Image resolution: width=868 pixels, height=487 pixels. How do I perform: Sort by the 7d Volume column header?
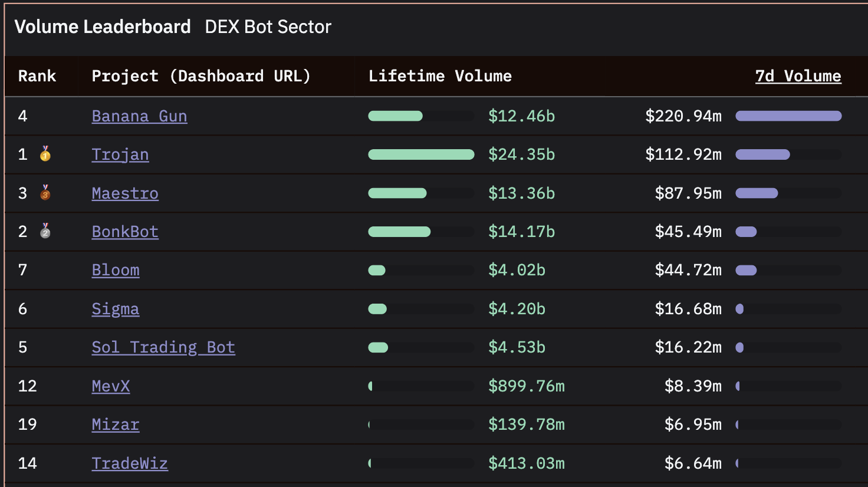798,76
